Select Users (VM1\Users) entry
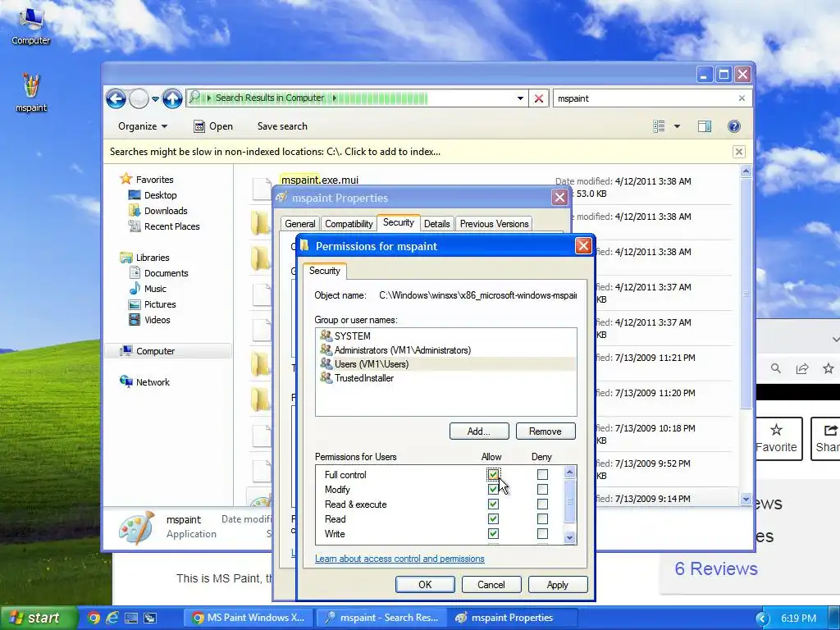This screenshot has width=840, height=630. (x=445, y=363)
